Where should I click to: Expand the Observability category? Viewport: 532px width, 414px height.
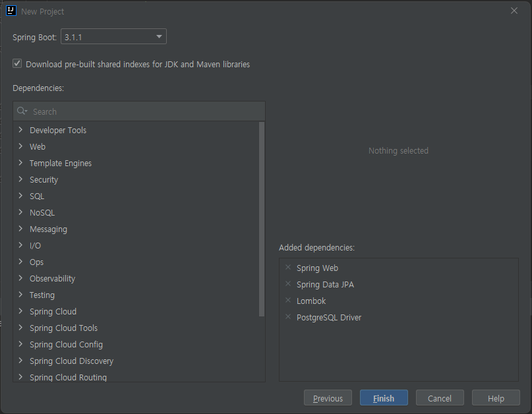click(20, 278)
